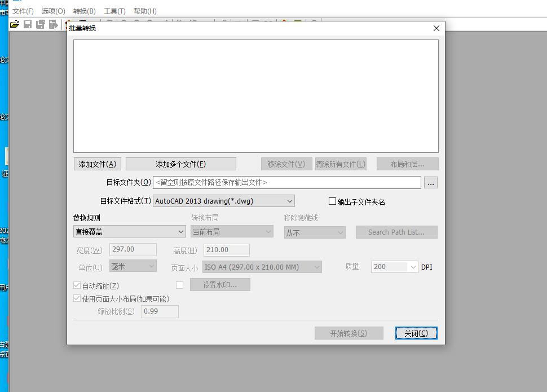Image resolution: width=547 pixels, height=392 pixels.
Task: Browse target folder using the ... button
Action: click(x=430, y=182)
